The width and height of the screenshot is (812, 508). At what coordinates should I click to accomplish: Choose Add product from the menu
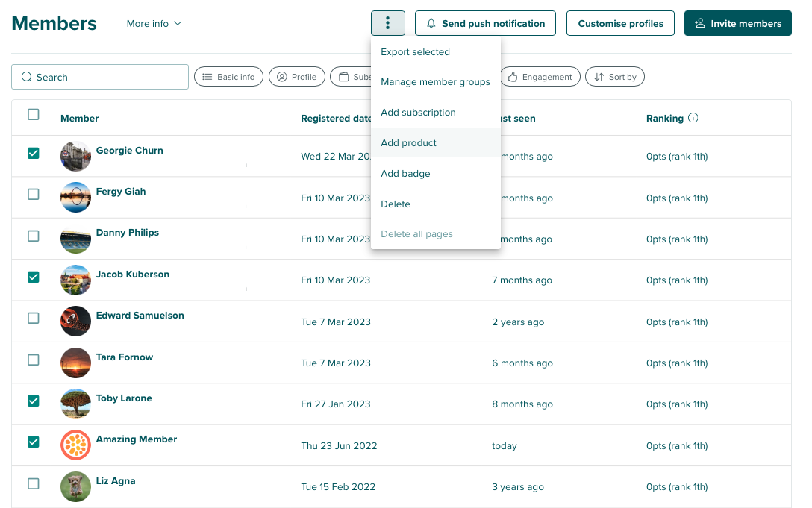(409, 142)
